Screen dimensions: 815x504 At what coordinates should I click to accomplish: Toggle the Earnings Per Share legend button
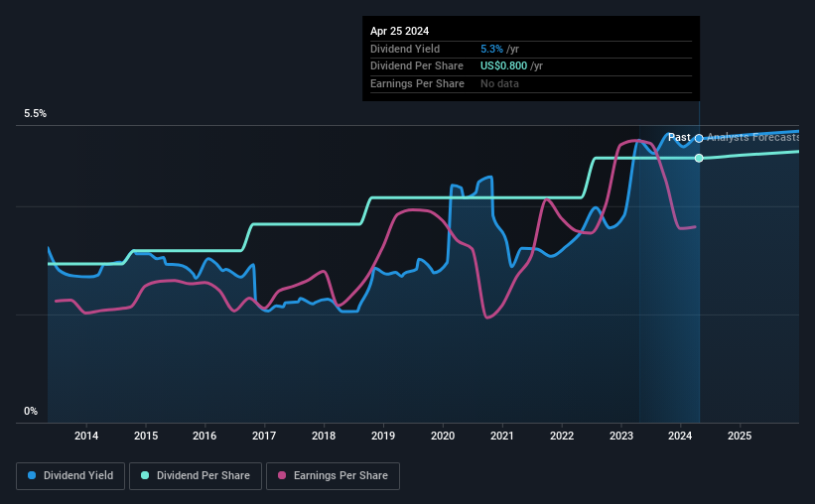click(x=333, y=476)
